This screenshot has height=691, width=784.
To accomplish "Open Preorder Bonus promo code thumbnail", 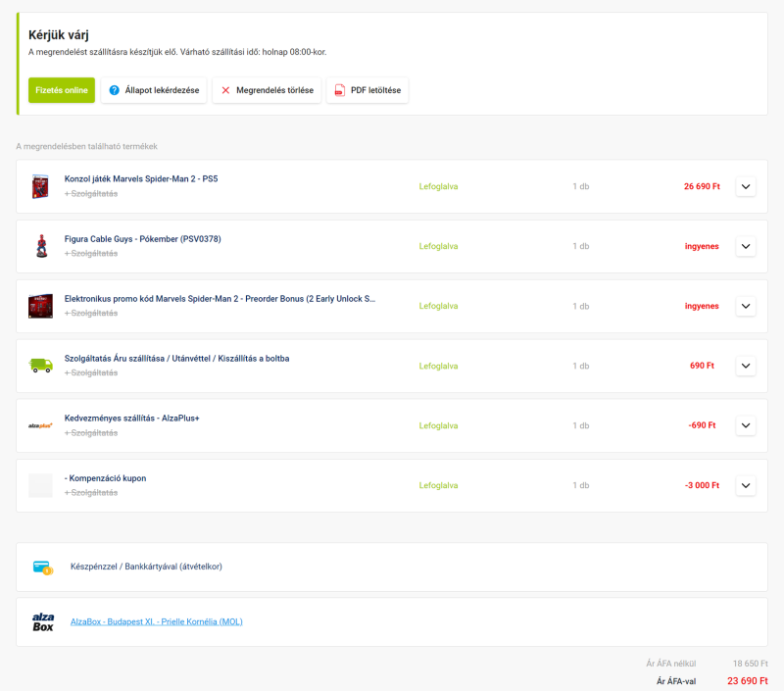I will (x=40, y=306).
